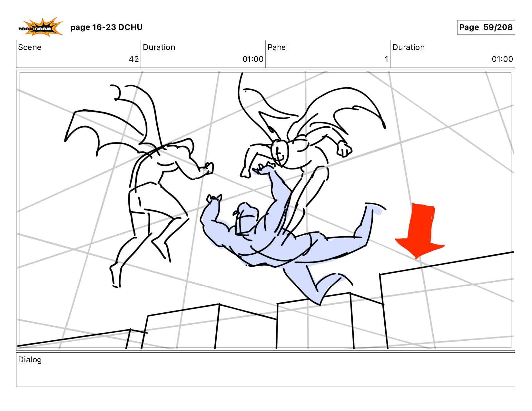The image size is (532, 411).
Task: Click the 'Panel' label
Action: (x=278, y=47)
